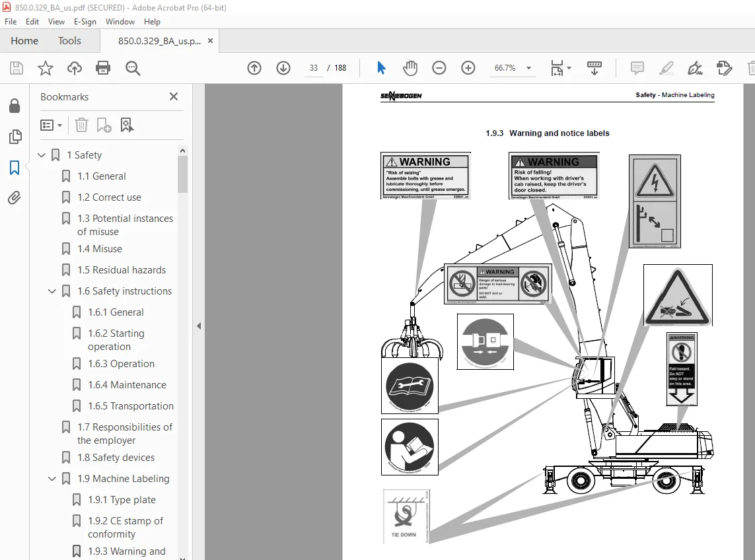Open the sign document tool
The image size is (755, 560).
tap(695, 68)
